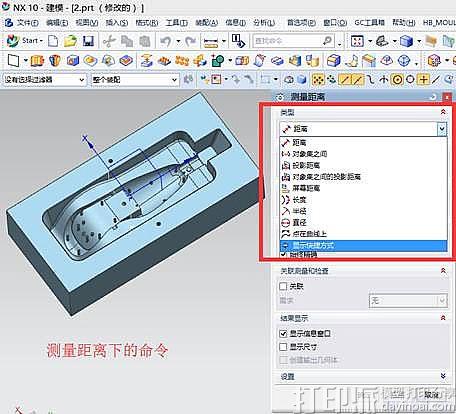Click the Cut scissors icon
The width and height of the screenshot is (456, 414).
coord(109,41)
